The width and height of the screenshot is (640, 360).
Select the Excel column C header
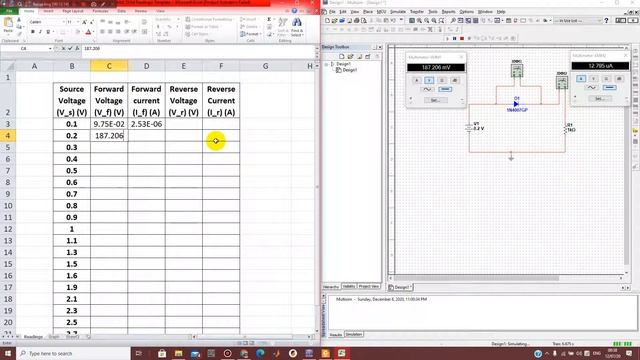[x=109, y=66]
